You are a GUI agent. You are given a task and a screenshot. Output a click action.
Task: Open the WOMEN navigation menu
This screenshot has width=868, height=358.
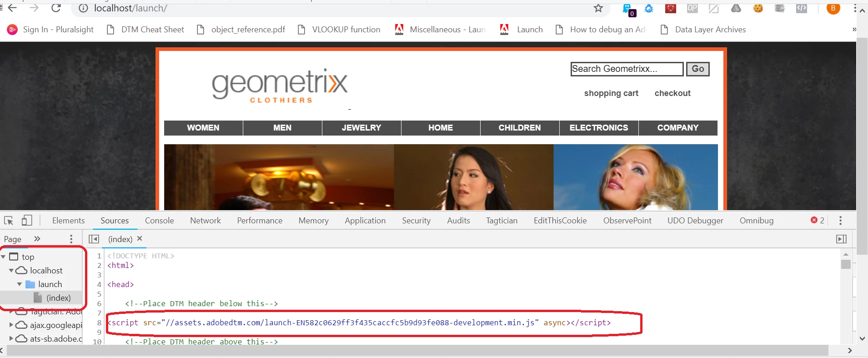203,128
